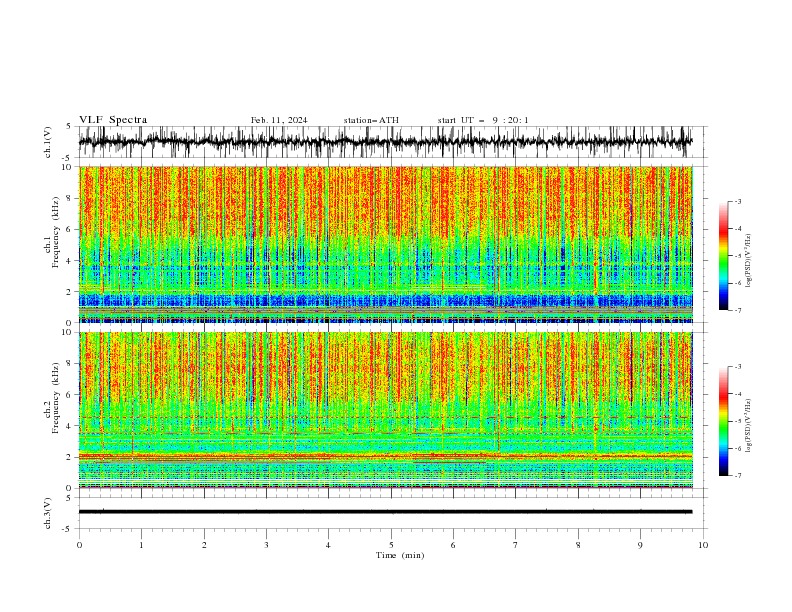This screenshot has height=612, width=792.
Task: Click the "-7" tick of upper colorbar
Action: click(738, 310)
